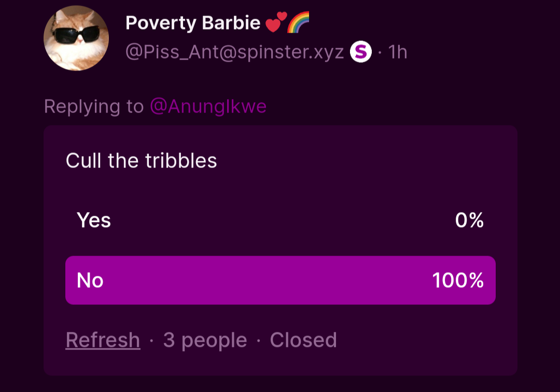This screenshot has height=392, width=560.
Task: Click the 100% result for No
Action: tap(458, 281)
